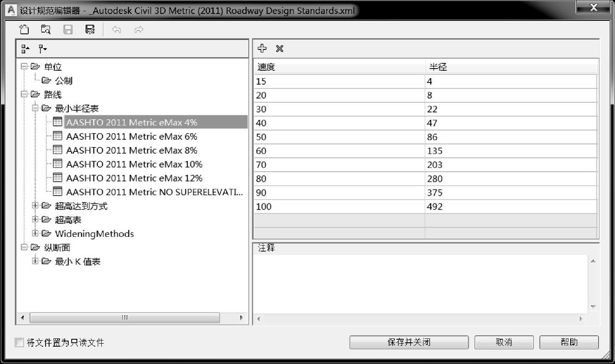Click the table icon beside eMax 10%

point(57,164)
